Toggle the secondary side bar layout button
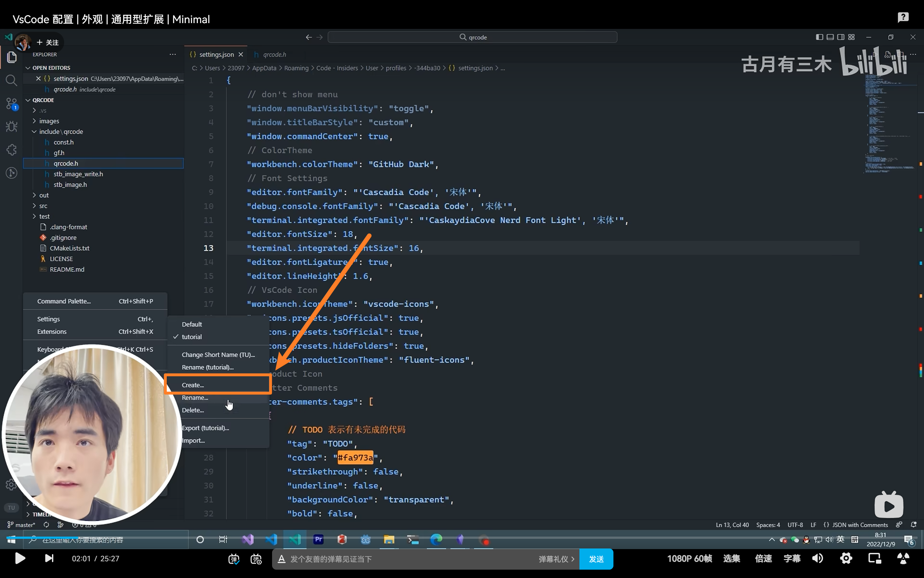924x578 pixels. pos(841,37)
